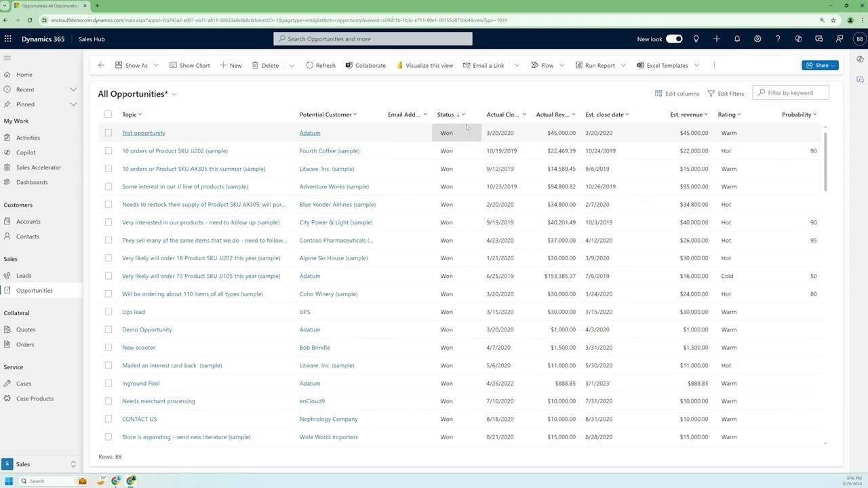Open Leads in the sidebar

click(24, 276)
